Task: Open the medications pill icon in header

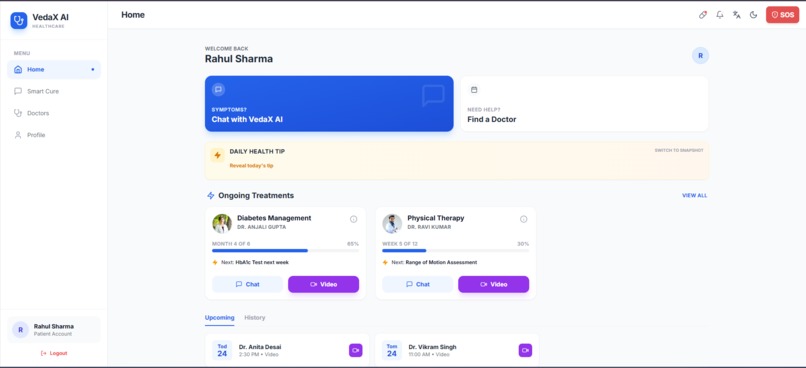Action: point(703,15)
